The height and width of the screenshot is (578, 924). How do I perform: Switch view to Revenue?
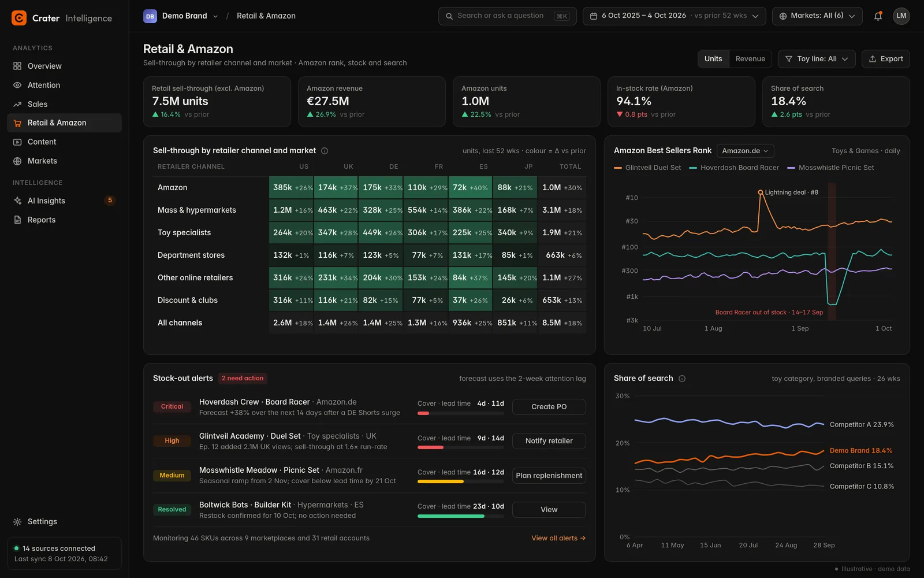[x=750, y=59]
